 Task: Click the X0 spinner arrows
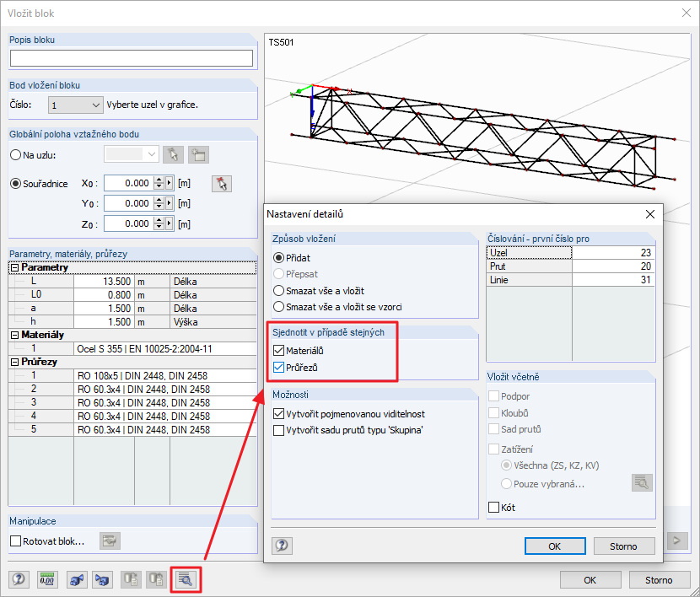tap(159, 183)
